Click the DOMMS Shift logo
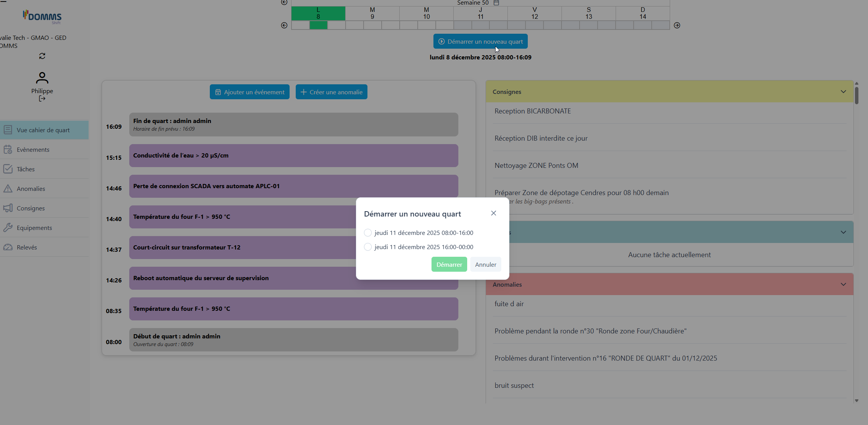868x425 pixels. 42,17
